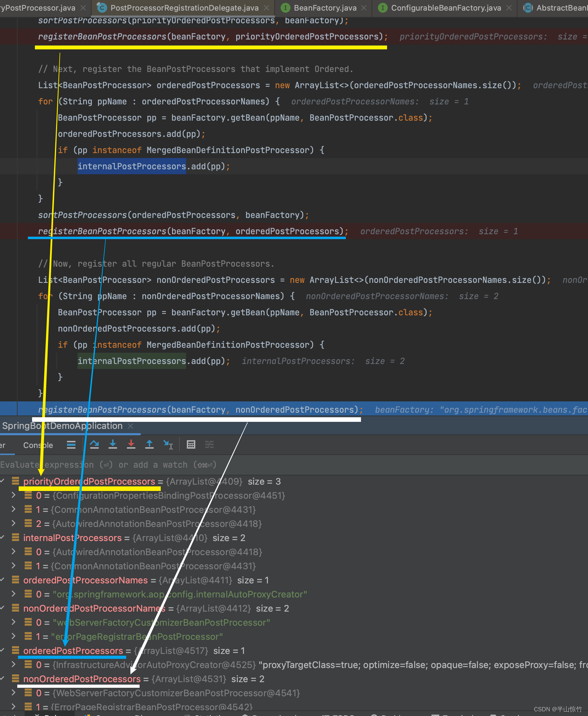
Task: Expand index 0 AutowiredAnnotationBeanPostProcessor under internalPostProcessors
Action: (x=13, y=552)
